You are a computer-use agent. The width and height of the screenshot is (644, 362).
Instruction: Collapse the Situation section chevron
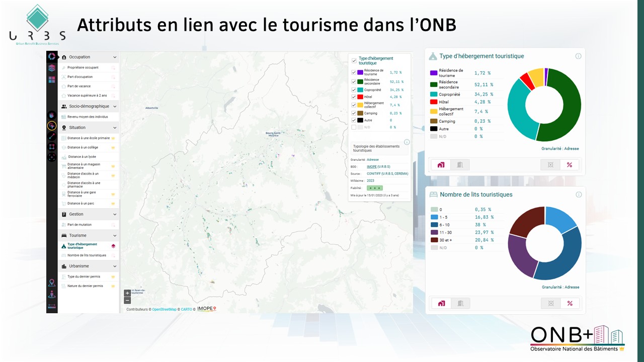115,128
